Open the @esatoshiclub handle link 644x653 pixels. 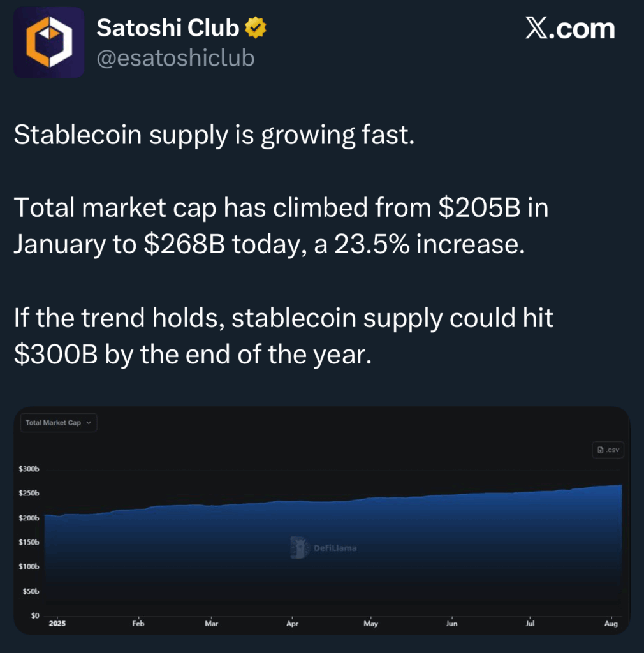175,57
